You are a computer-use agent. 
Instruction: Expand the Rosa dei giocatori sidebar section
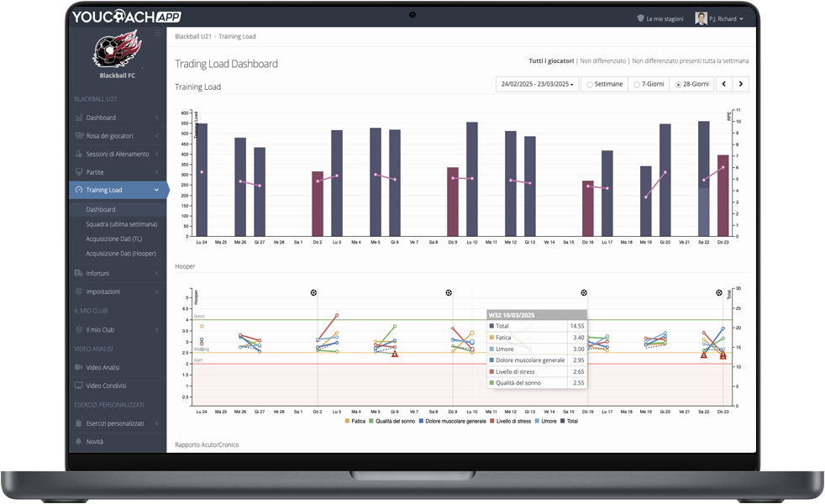[117, 136]
